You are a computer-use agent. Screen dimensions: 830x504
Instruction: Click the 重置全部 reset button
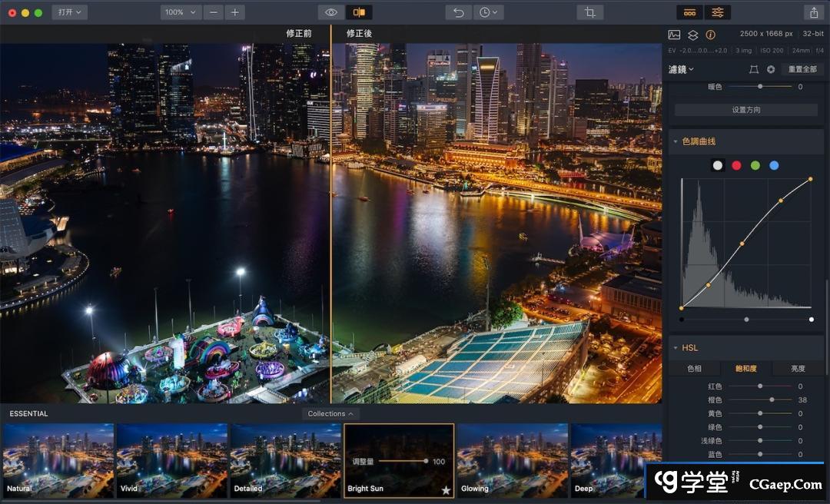click(802, 69)
